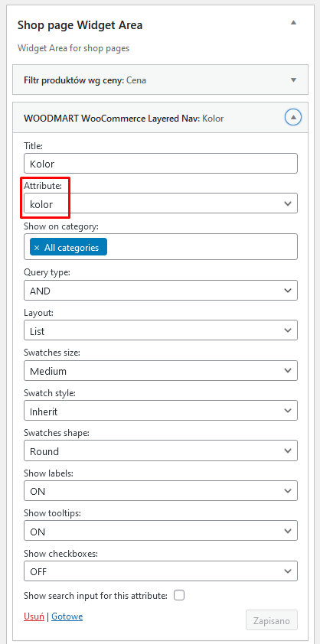The width and height of the screenshot is (320, 644).
Task: Click the Title field containing Kolor
Action: click(x=161, y=164)
